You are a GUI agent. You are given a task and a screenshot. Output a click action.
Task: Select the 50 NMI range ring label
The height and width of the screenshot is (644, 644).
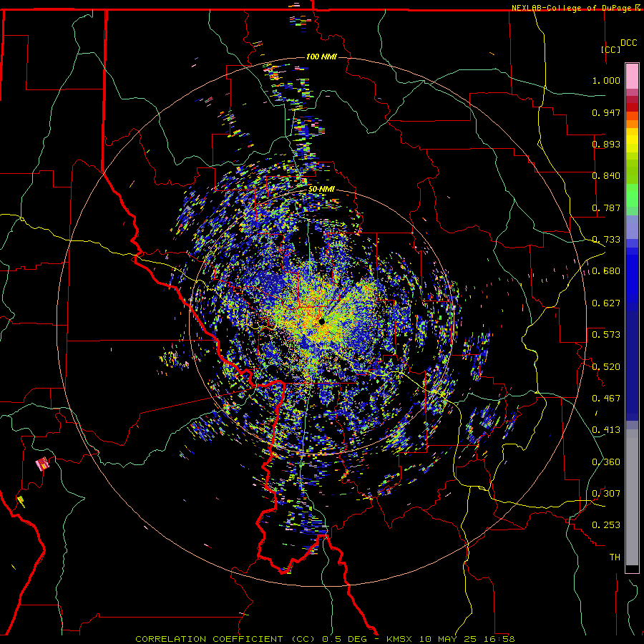point(321,189)
